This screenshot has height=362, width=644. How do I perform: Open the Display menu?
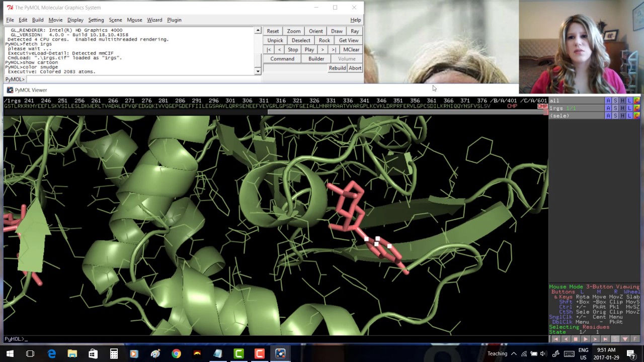pos(75,20)
